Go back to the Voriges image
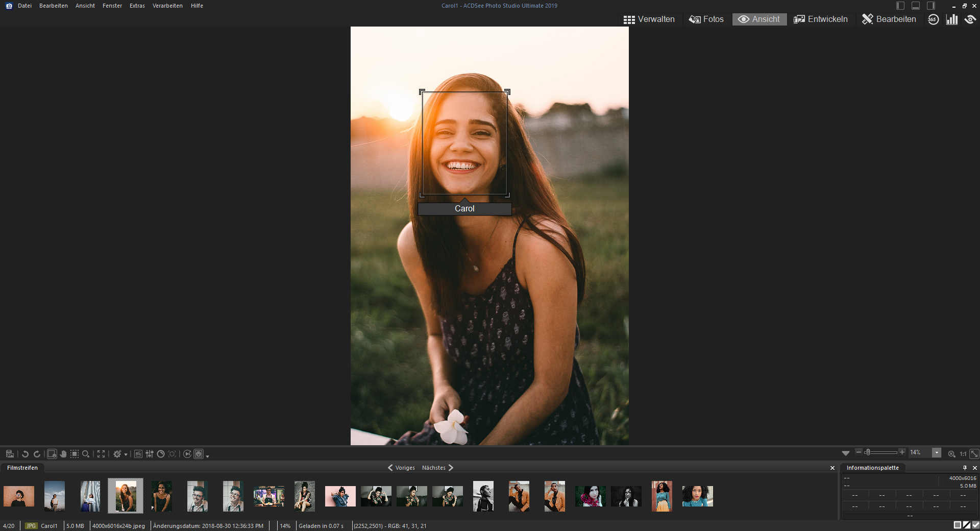This screenshot has height=531, width=980. [401, 468]
